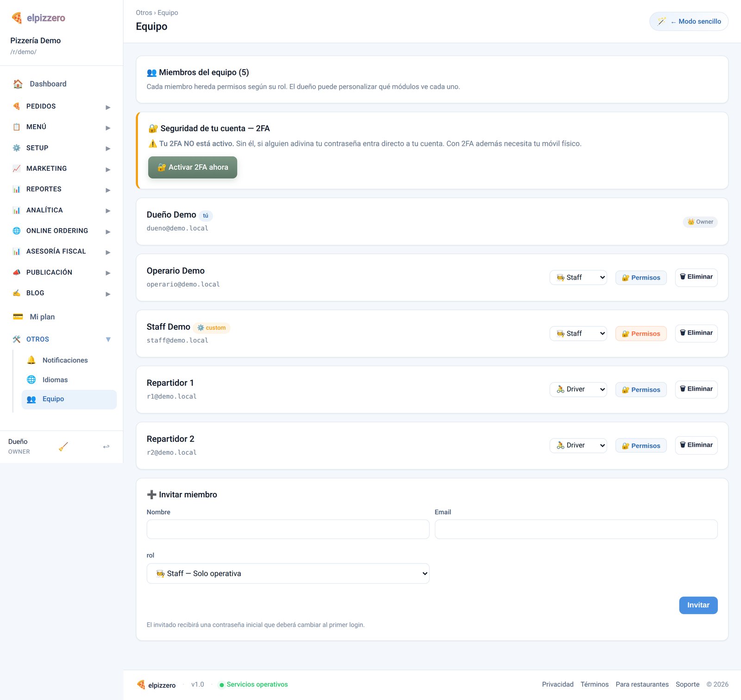Click the green status dot in footer

[222, 685]
